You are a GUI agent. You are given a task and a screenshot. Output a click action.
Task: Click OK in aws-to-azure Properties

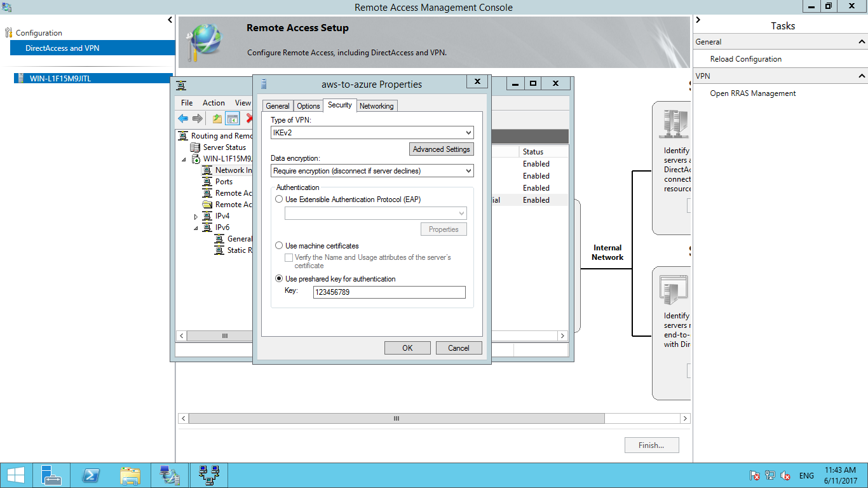tap(407, 348)
